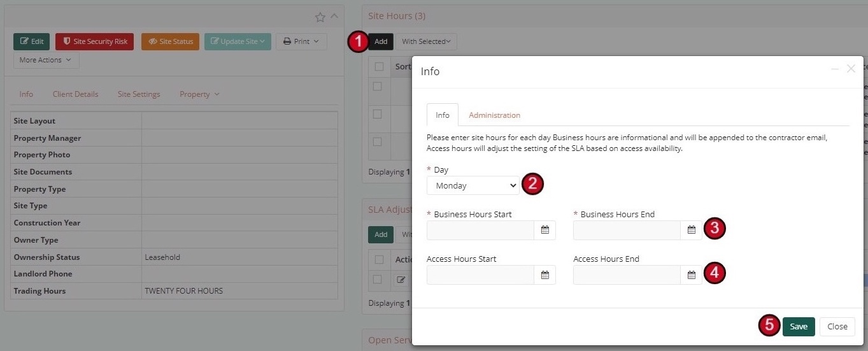Click the SLA Adjustments Add button
868x351 pixels.
(x=381, y=234)
